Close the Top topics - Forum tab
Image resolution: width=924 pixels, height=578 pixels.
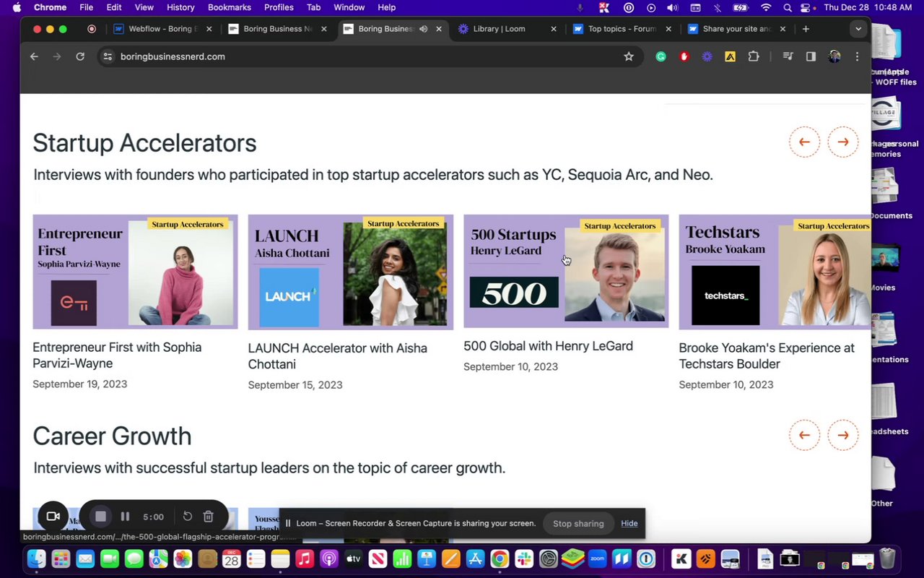[668, 29]
